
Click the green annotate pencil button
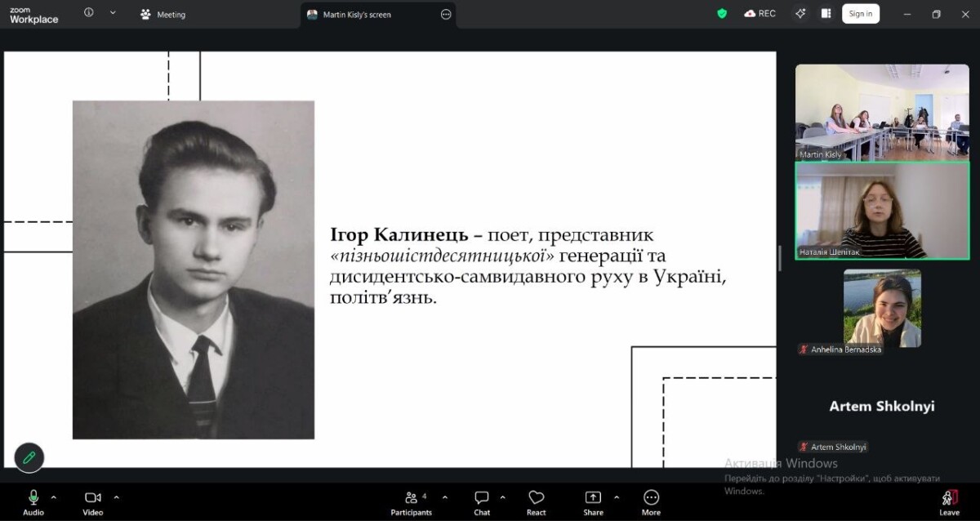pos(29,457)
